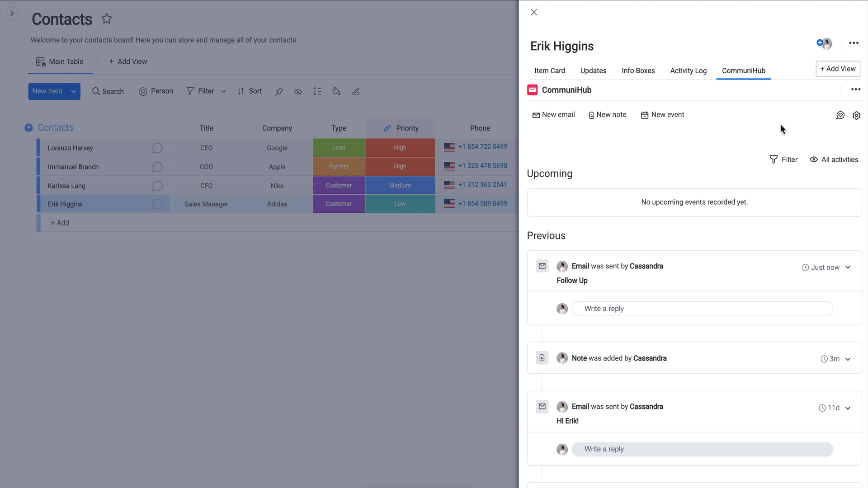This screenshot has height=488, width=868.
Task: Click Cassandra's avatar on Note entry
Action: click(562, 358)
